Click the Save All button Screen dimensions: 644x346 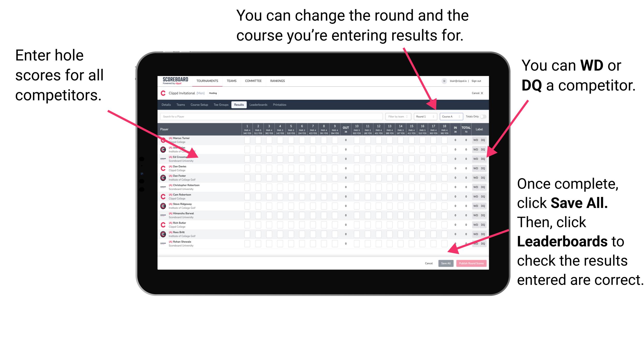point(445,263)
